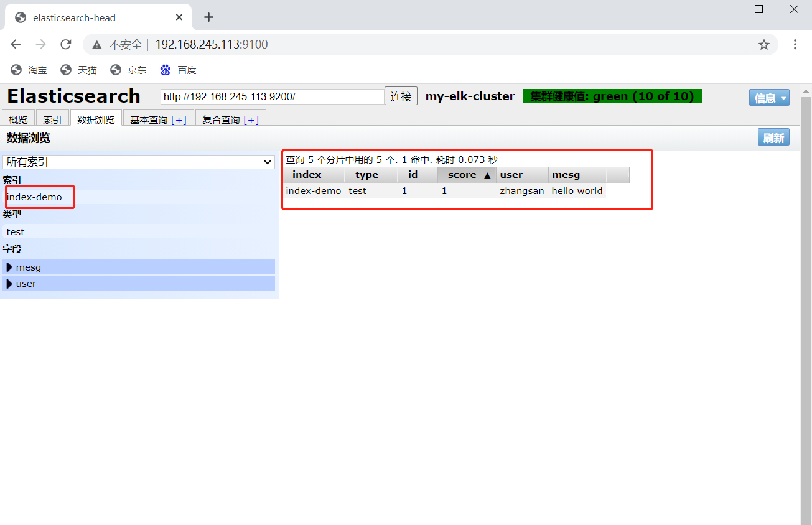Click the not-secure warning icon
This screenshot has width=812, height=525.
(97, 45)
